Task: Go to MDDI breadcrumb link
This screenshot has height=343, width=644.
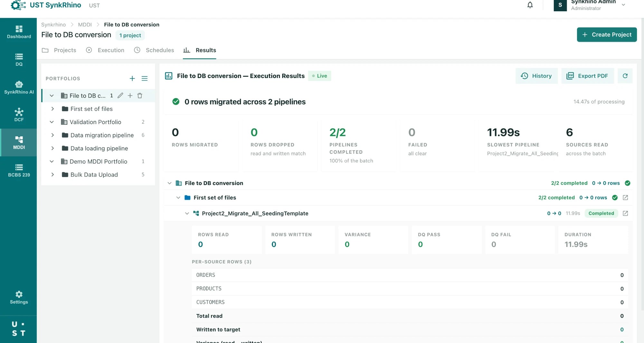Action: click(85, 24)
